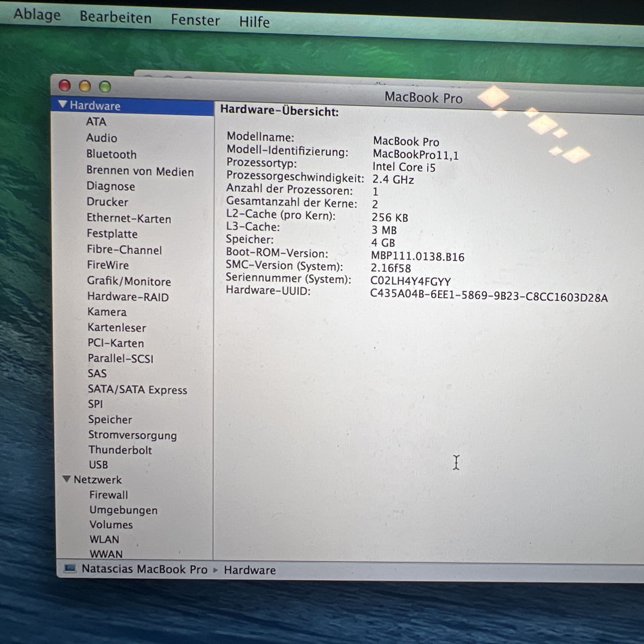Select Parallel-SCSI entry
The width and height of the screenshot is (644, 644).
pos(120,359)
